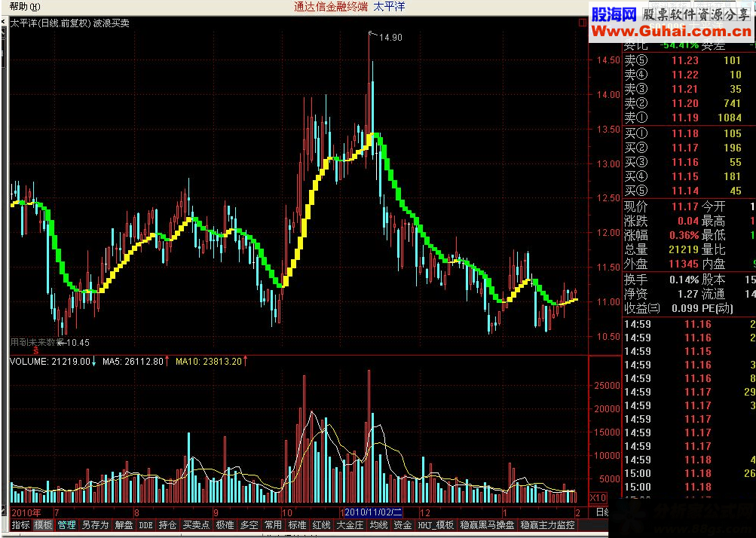756x538 pixels.
Task: Click the 5000 volume axis label
Action: (610, 479)
